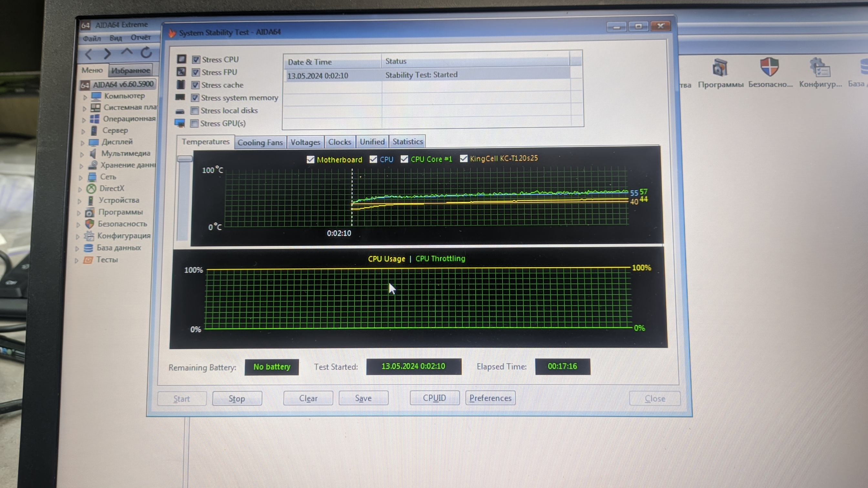Select the Тесты benchmark icon in tree
The image size is (868, 488).
point(88,260)
